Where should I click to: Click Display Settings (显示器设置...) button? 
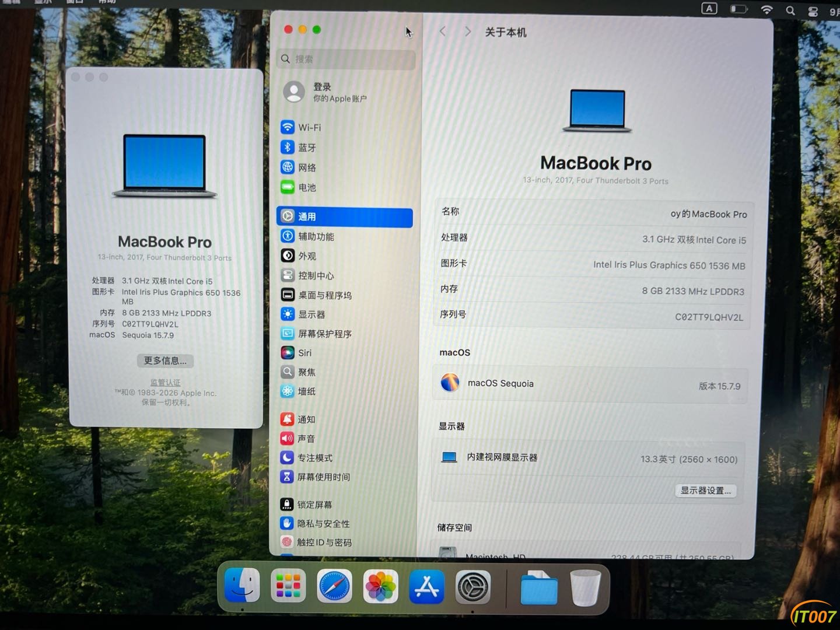(706, 491)
